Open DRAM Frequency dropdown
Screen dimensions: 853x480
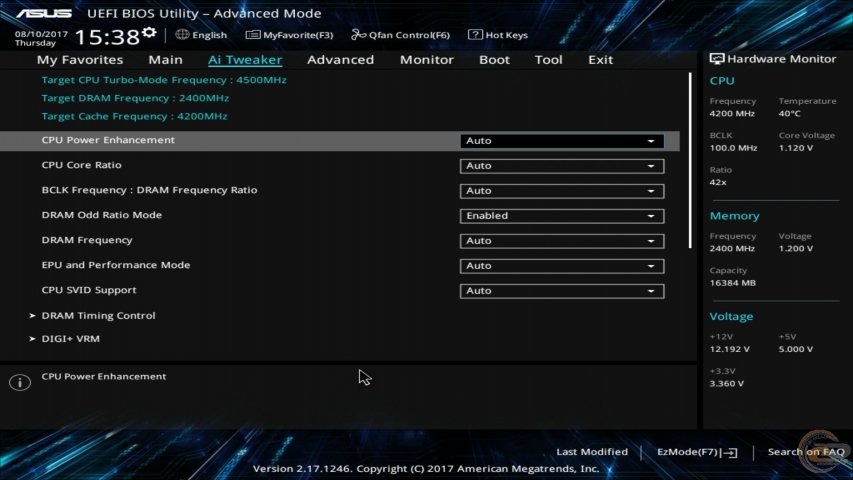(562, 241)
